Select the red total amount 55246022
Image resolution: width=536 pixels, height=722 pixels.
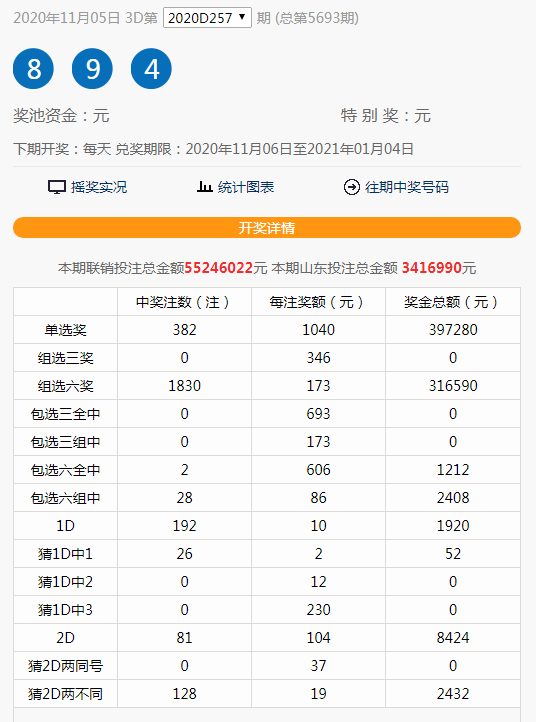[219, 268]
